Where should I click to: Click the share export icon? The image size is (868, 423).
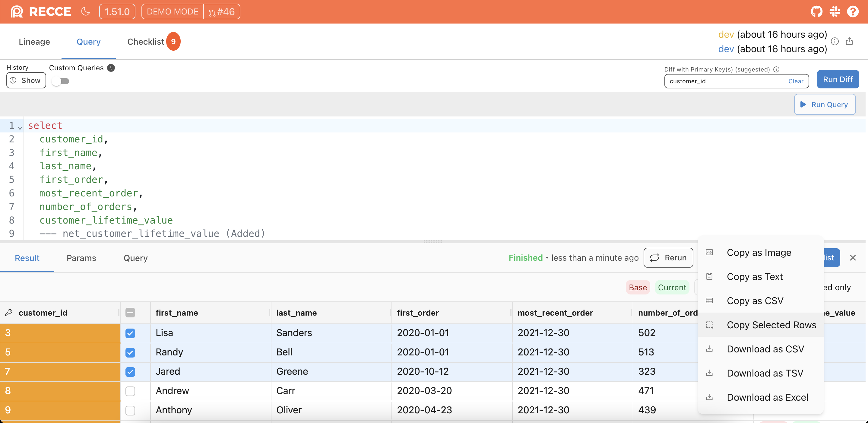[849, 41]
